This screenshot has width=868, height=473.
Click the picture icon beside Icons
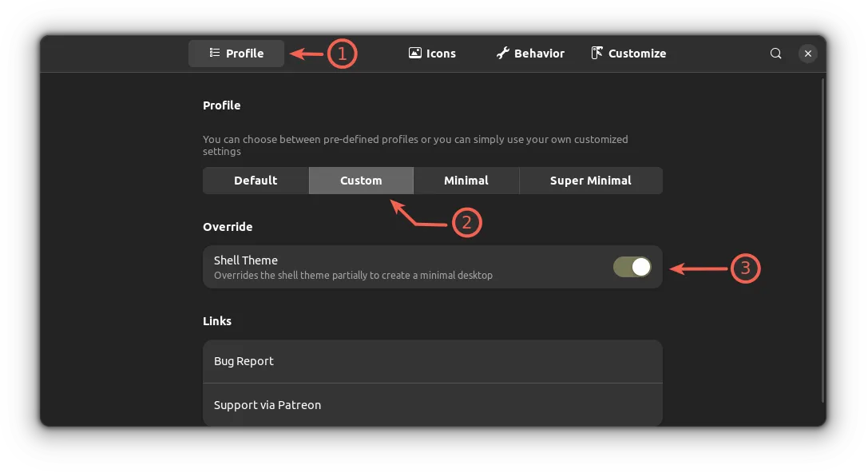pyautogui.click(x=414, y=53)
